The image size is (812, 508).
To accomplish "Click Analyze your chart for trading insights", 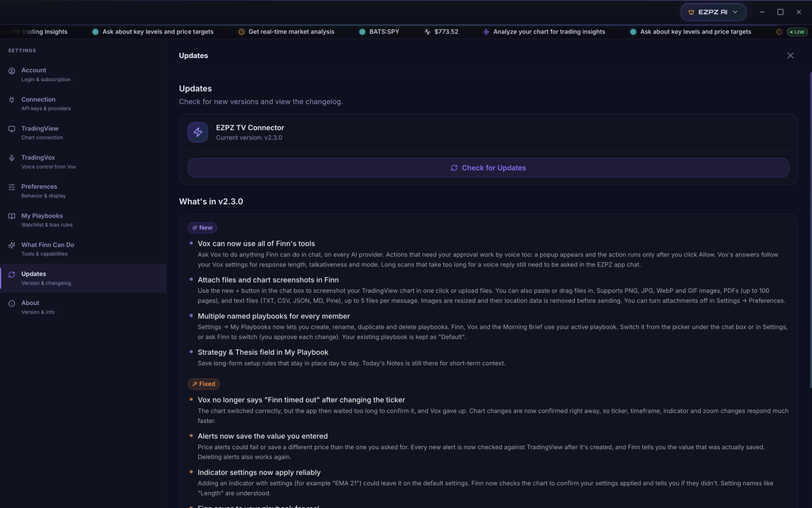I will 549,32.
